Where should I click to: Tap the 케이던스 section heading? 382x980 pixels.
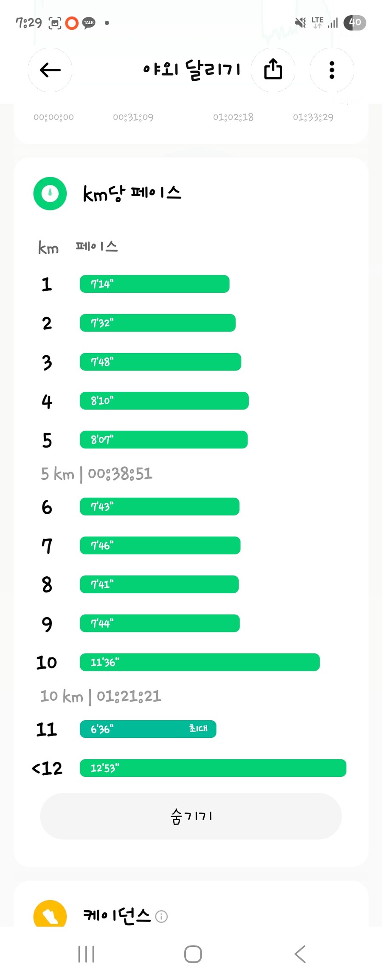pos(117,915)
